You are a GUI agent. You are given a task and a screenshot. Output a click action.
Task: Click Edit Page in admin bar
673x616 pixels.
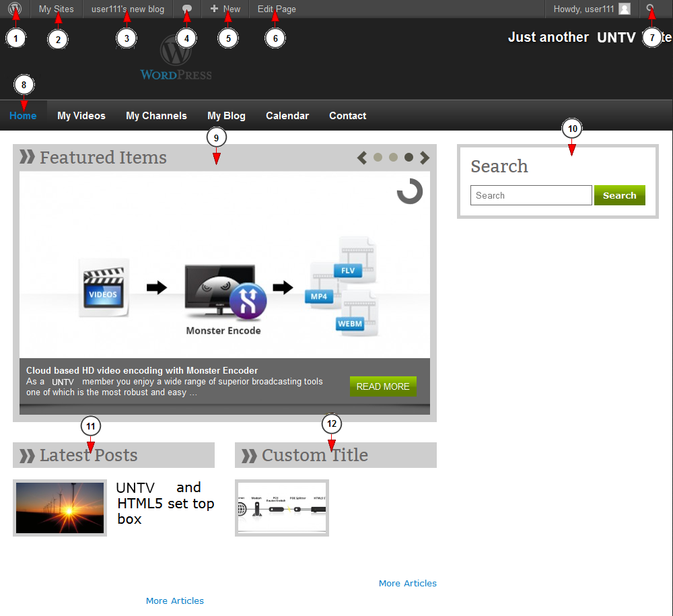pyautogui.click(x=277, y=9)
